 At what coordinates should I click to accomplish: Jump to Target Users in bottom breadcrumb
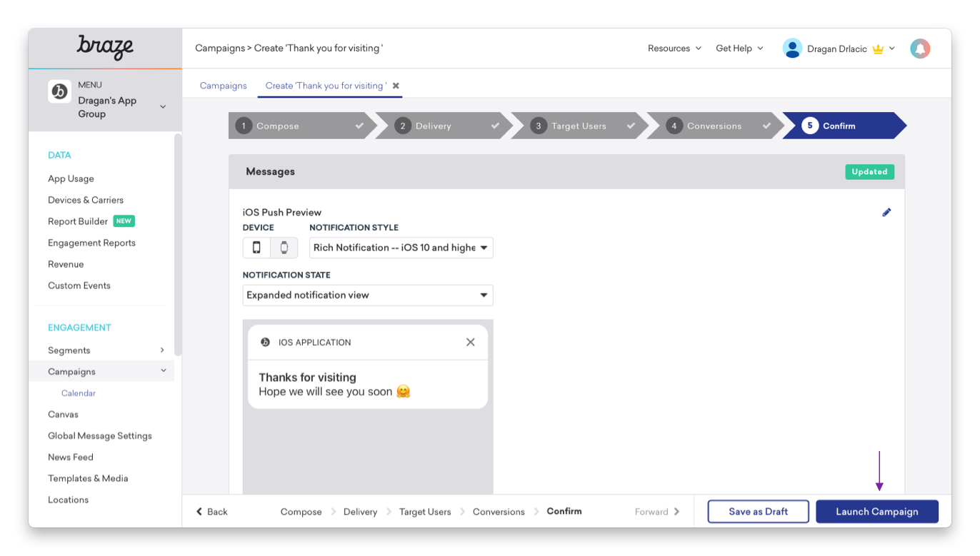425,512
